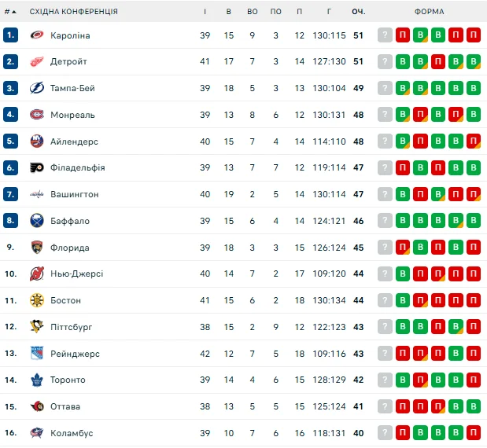Open the Коламбус team page

click(72, 433)
